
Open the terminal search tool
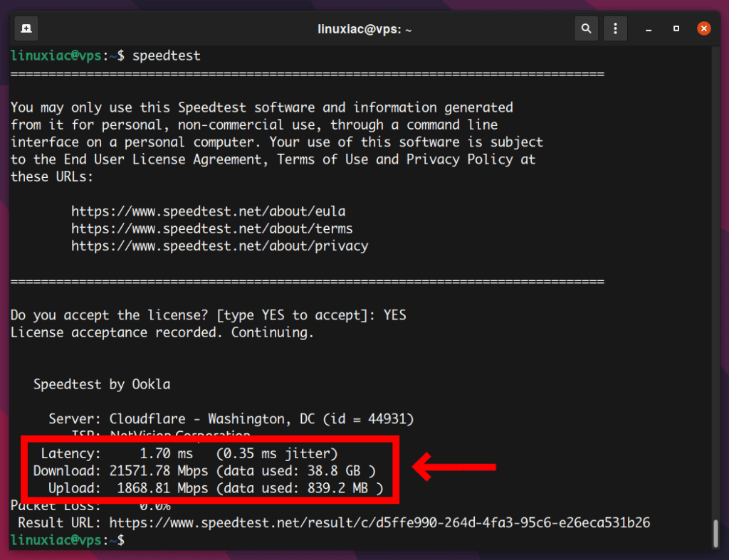point(586,28)
